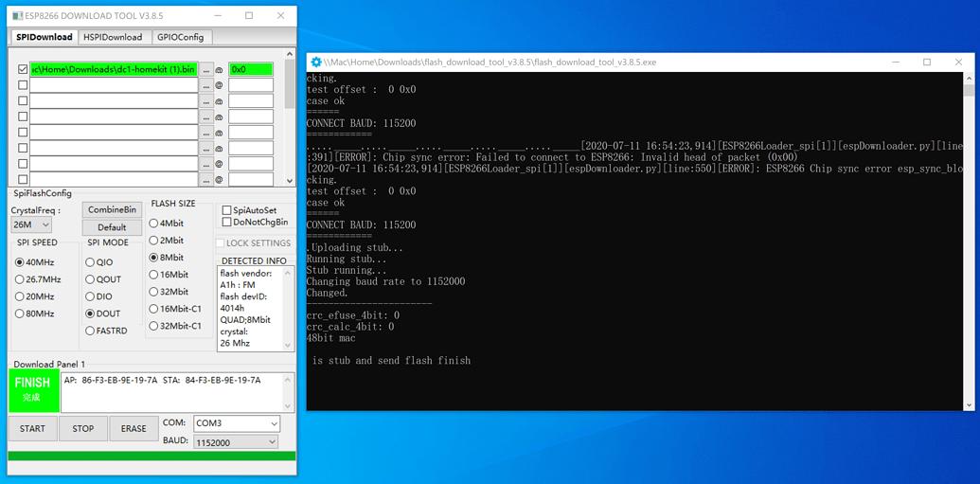
Task: Open the COM port COM3 dropdown
Action: click(237, 423)
